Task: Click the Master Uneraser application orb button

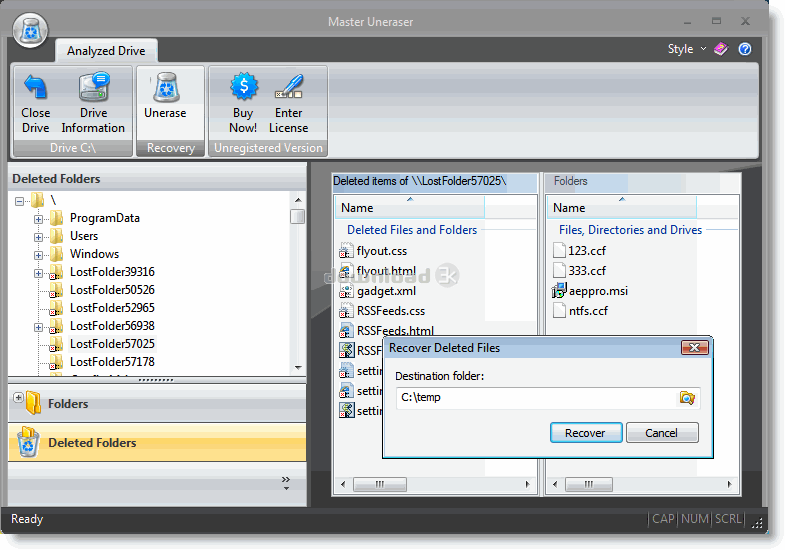Action: point(31,30)
